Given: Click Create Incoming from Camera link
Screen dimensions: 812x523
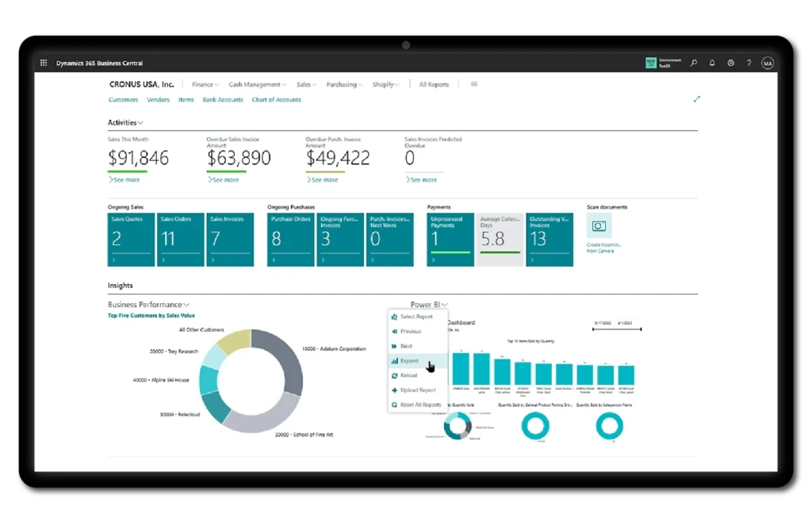Looking at the screenshot, I should pyautogui.click(x=603, y=248).
